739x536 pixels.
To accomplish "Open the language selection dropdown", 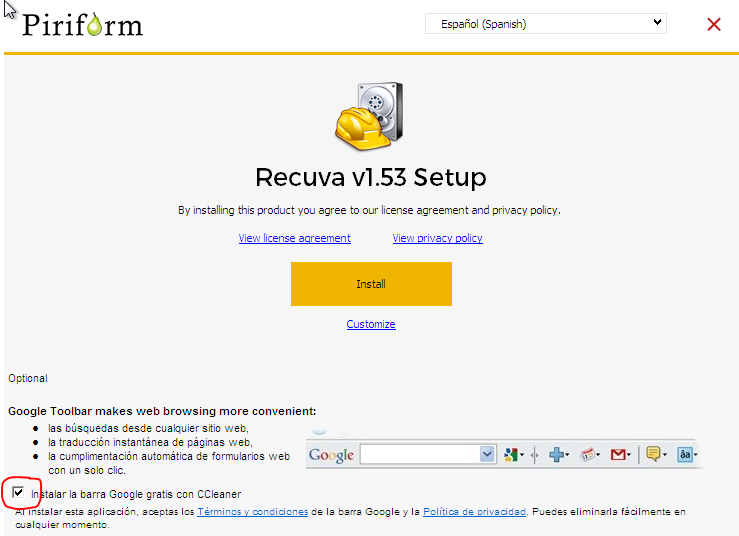I will pos(545,23).
